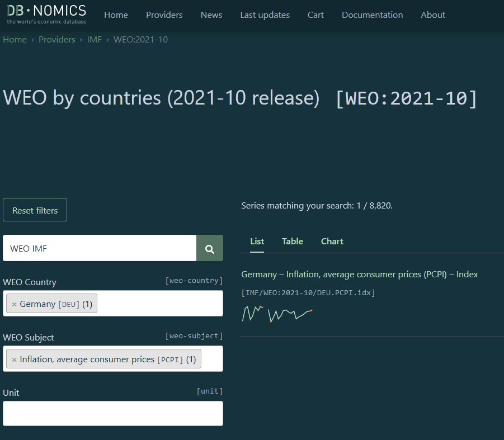Remove the Germany [DEU] filter tag
Image resolution: width=504 pixels, height=440 pixels.
click(x=14, y=304)
